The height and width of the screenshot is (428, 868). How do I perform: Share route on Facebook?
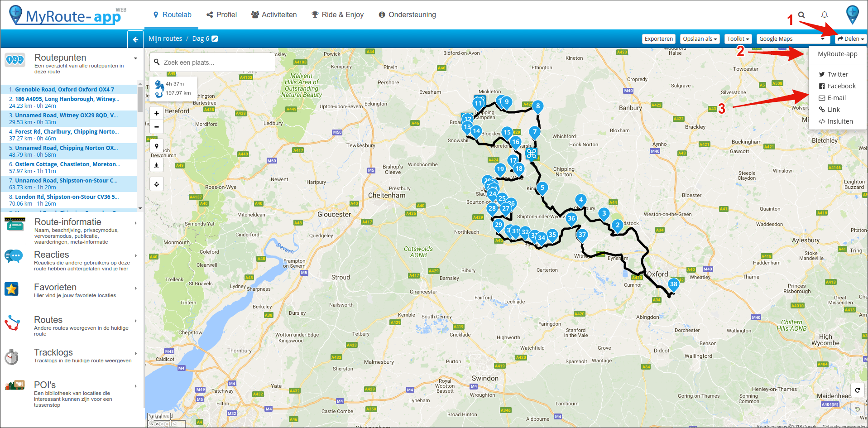(837, 86)
